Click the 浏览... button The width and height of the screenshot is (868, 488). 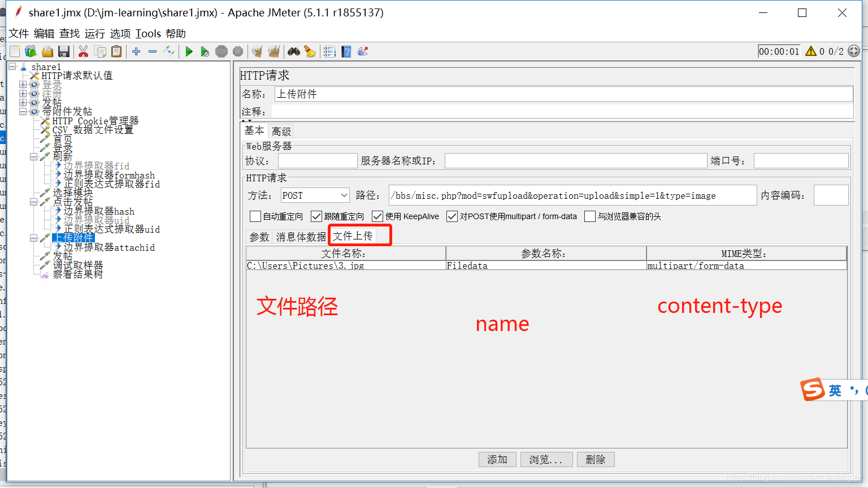546,460
